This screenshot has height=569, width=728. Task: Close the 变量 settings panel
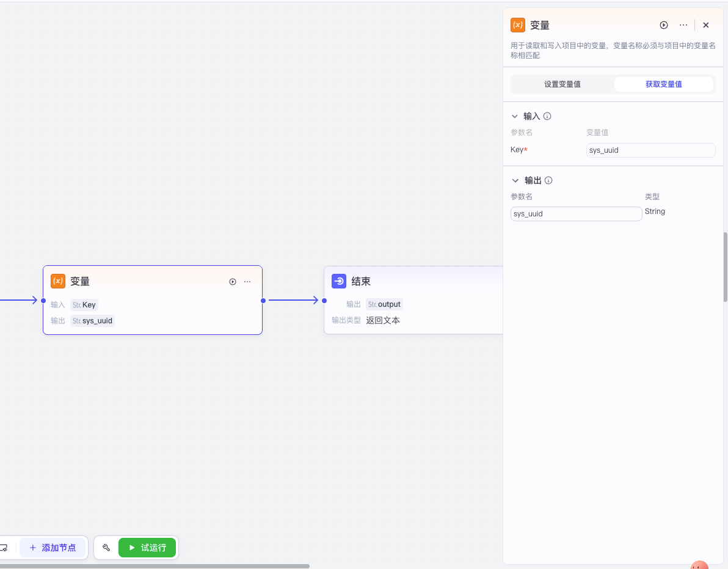coord(706,25)
